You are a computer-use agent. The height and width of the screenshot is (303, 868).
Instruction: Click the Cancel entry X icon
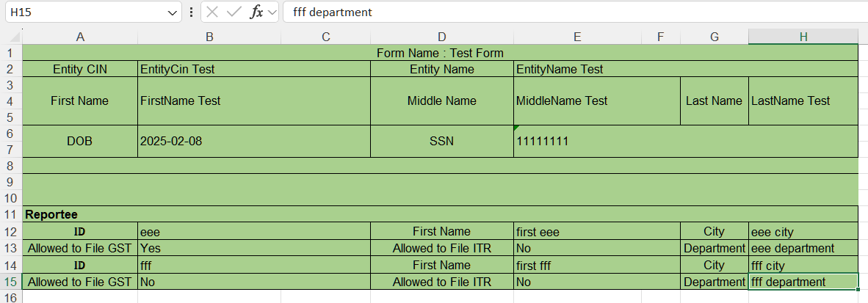coord(212,12)
